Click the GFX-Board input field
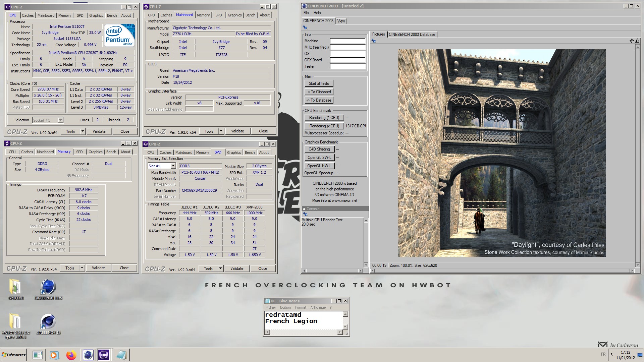The image size is (644, 362). (x=347, y=60)
